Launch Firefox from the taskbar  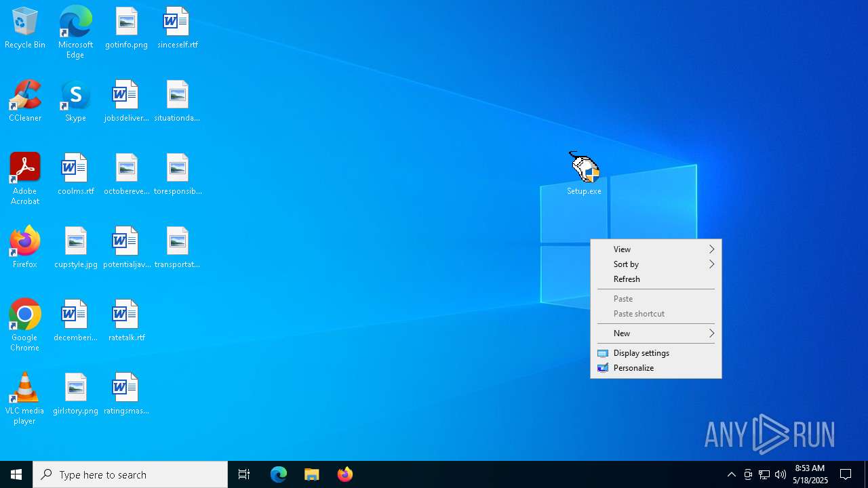[x=345, y=474]
